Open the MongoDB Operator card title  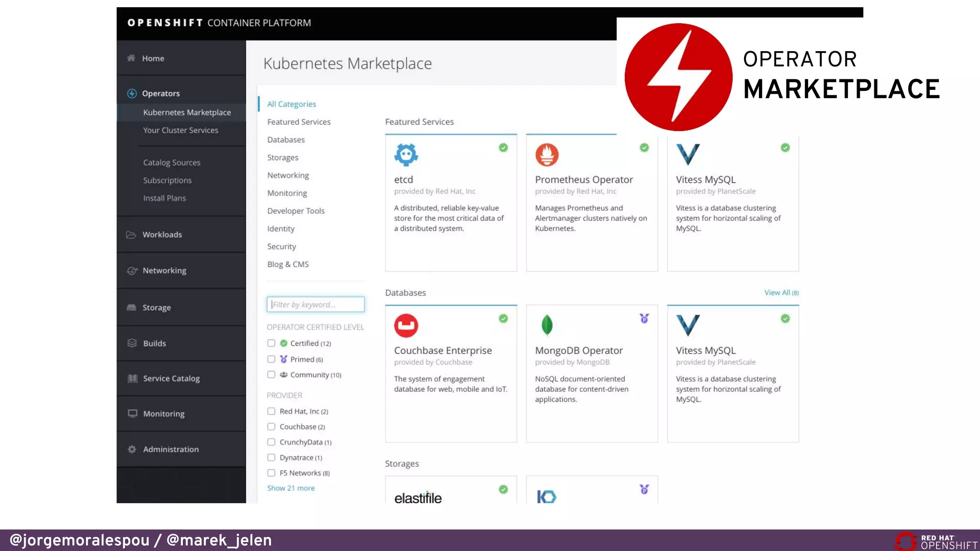[x=579, y=350]
